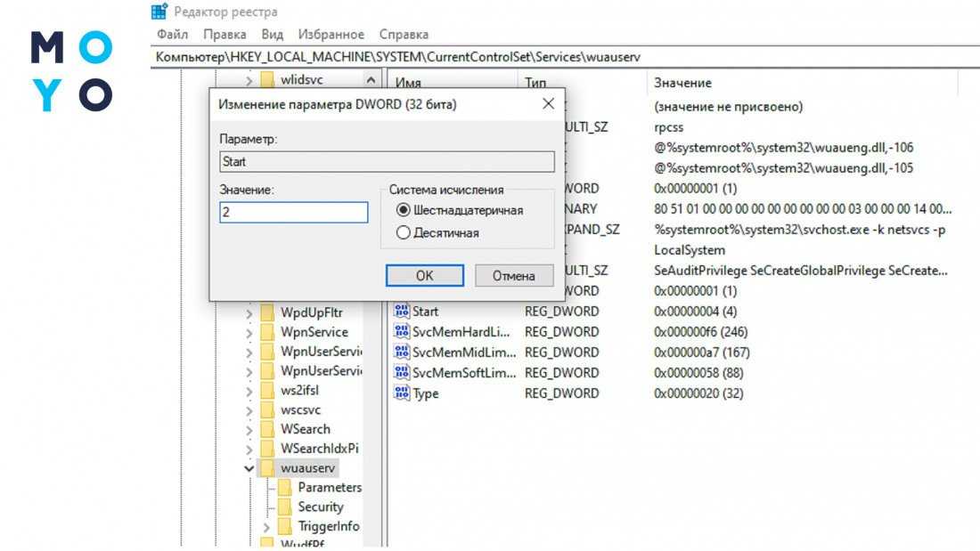The image size is (980, 551).
Task: Click the SvcMemSoftLimit value icon
Action: [x=402, y=373]
